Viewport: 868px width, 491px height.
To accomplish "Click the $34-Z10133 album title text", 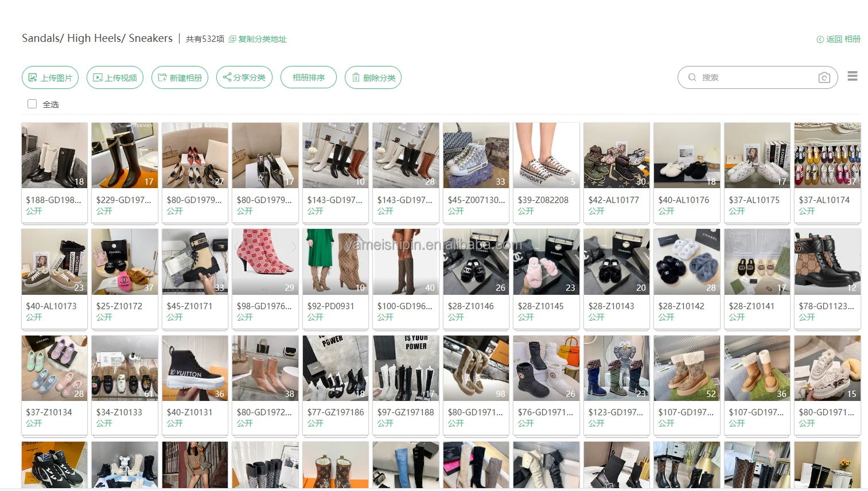I will (119, 412).
